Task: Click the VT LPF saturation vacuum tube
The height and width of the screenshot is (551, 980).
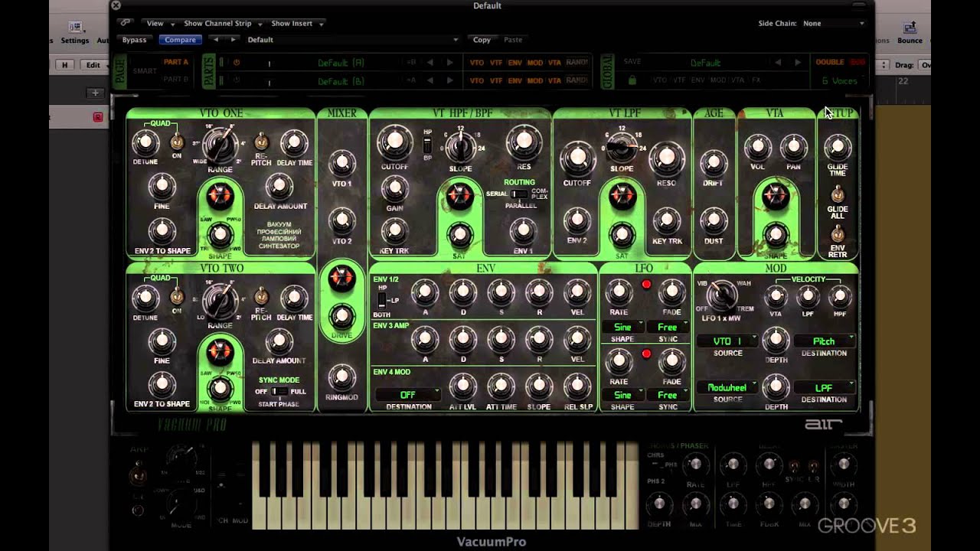Action: pos(622,196)
